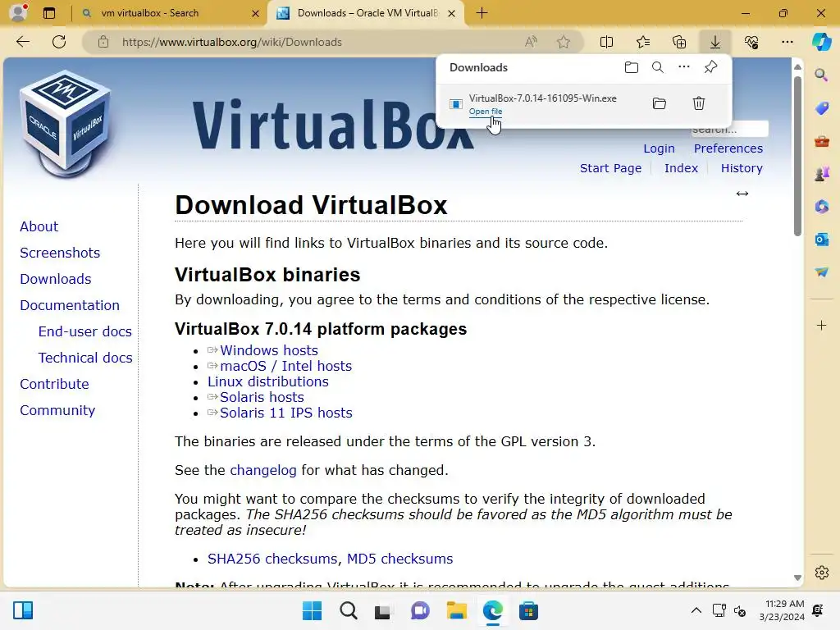Image resolution: width=840 pixels, height=630 pixels.
Task: Open a new tab
Action: tap(482, 13)
